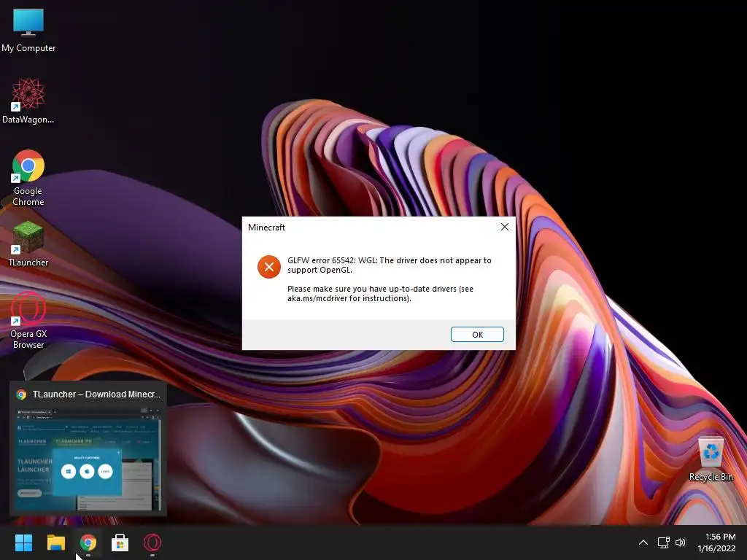
Task: Click the Minecraft dialog title bar text
Action: click(266, 227)
